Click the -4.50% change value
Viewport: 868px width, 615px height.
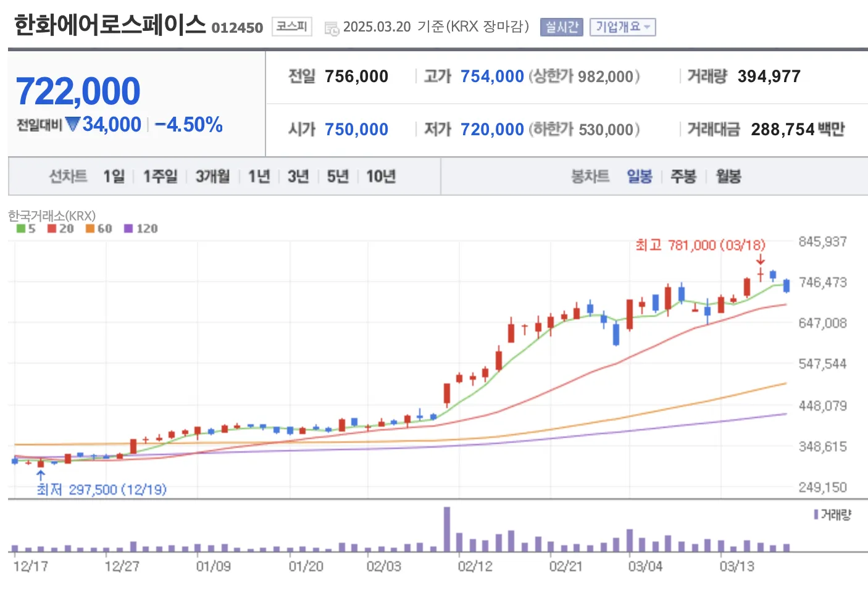click(188, 124)
